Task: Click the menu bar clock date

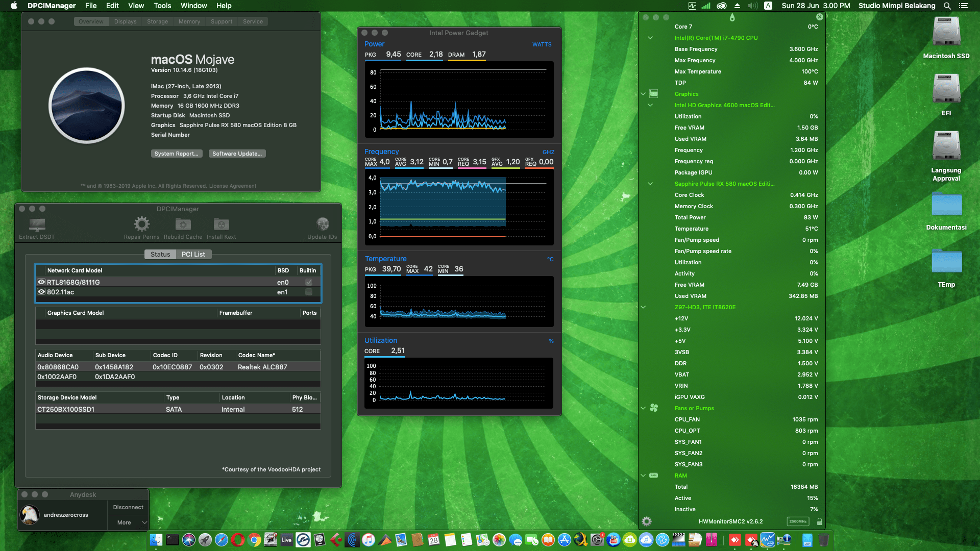Action: point(816,6)
